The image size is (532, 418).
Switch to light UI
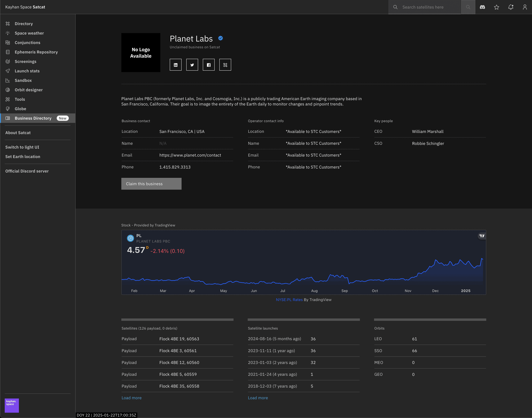point(22,147)
